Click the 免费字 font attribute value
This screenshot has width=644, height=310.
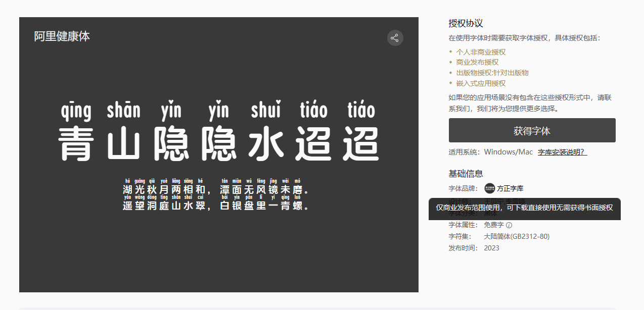pos(494,225)
